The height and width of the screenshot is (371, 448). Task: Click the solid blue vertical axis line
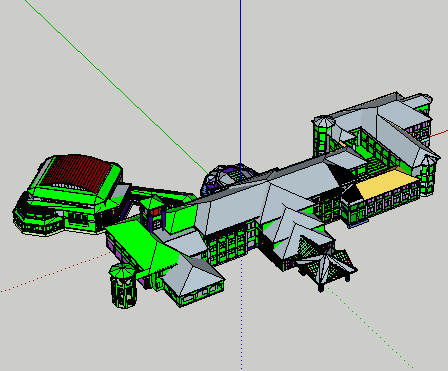240,90
